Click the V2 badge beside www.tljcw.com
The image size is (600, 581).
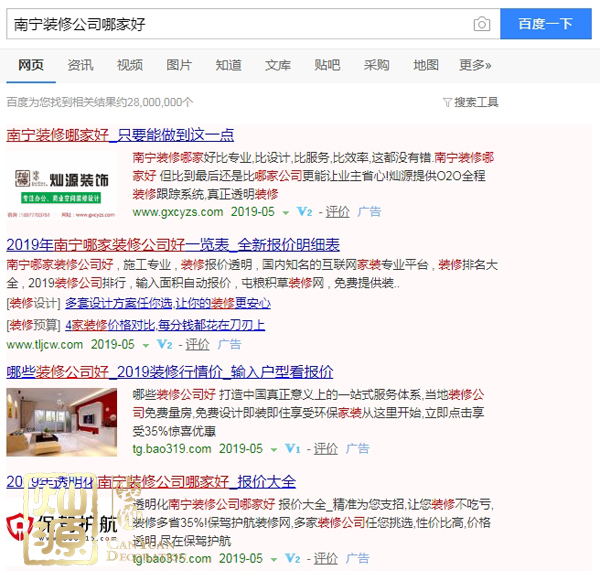pos(166,344)
